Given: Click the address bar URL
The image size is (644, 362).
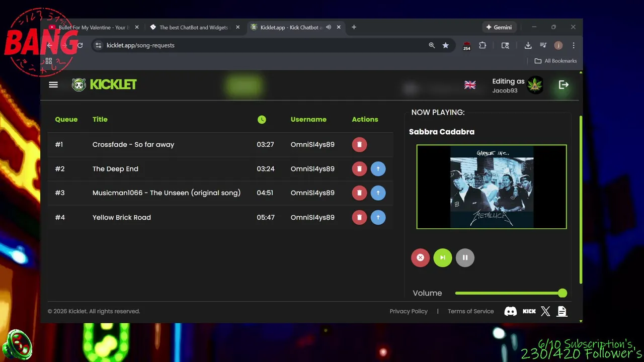Looking at the screenshot, I should point(140,45).
